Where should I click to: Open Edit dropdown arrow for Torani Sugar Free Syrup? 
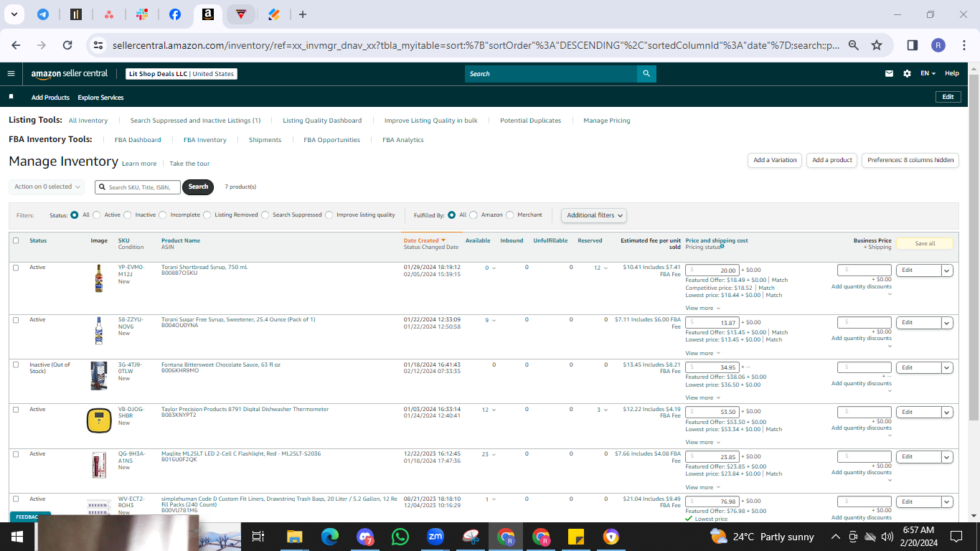[x=947, y=323]
